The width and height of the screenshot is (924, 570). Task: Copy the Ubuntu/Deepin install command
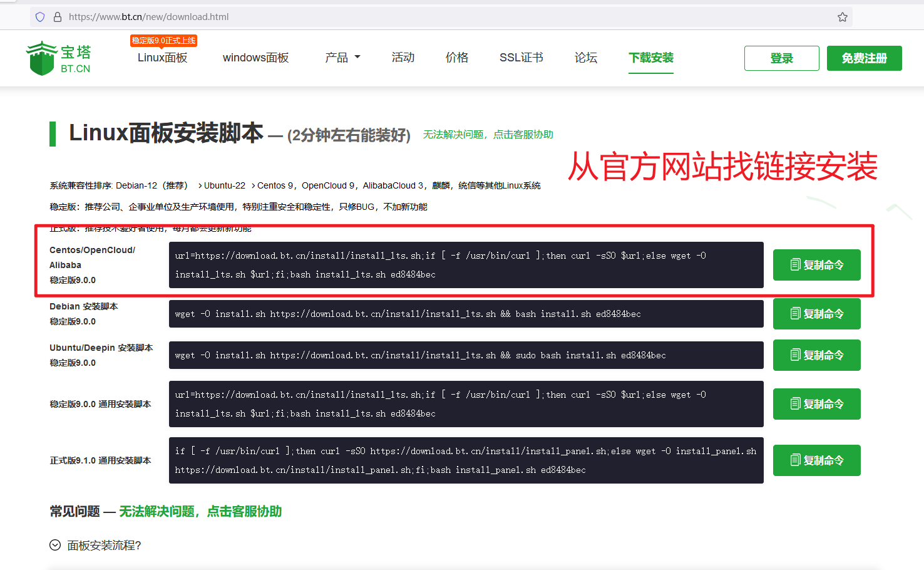(x=817, y=355)
